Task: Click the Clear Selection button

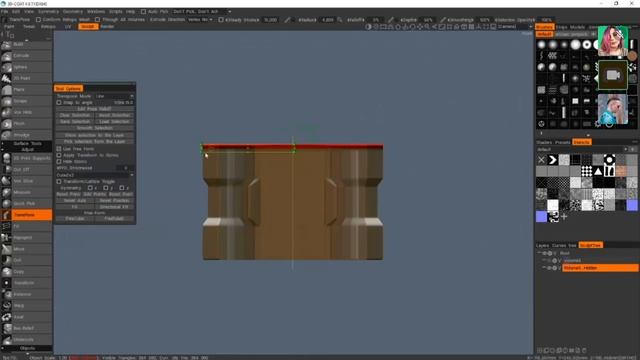Action: pos(75,115)
